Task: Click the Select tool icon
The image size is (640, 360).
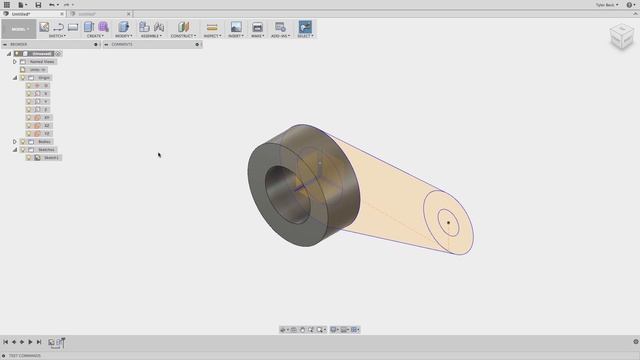Action: pyautogui.click(x=305, y=27)
